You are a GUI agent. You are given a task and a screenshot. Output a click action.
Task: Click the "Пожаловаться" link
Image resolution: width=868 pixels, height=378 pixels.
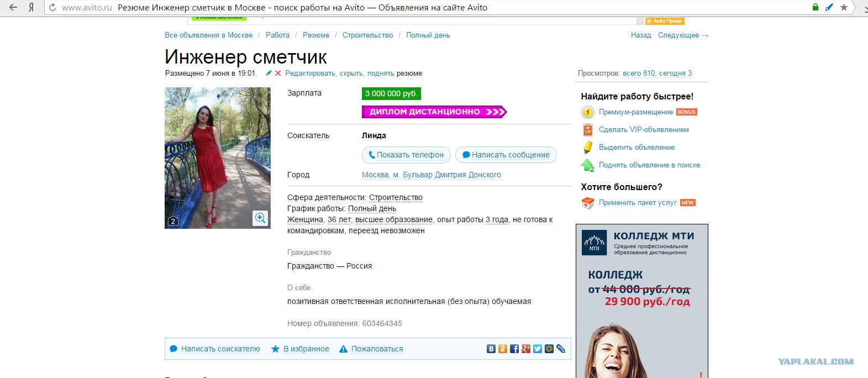pyautogui.click(x=377, y=349)
